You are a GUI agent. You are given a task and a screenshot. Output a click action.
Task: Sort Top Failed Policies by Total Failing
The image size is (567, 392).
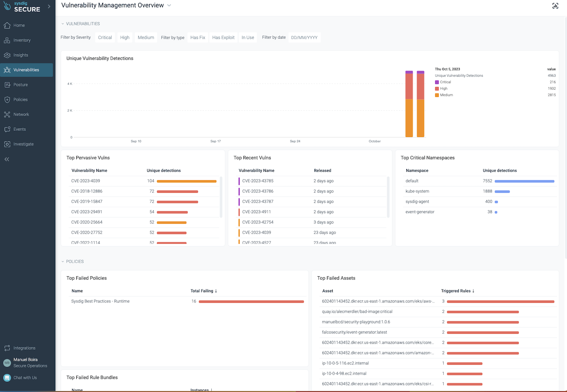click(x=204, y=291)
